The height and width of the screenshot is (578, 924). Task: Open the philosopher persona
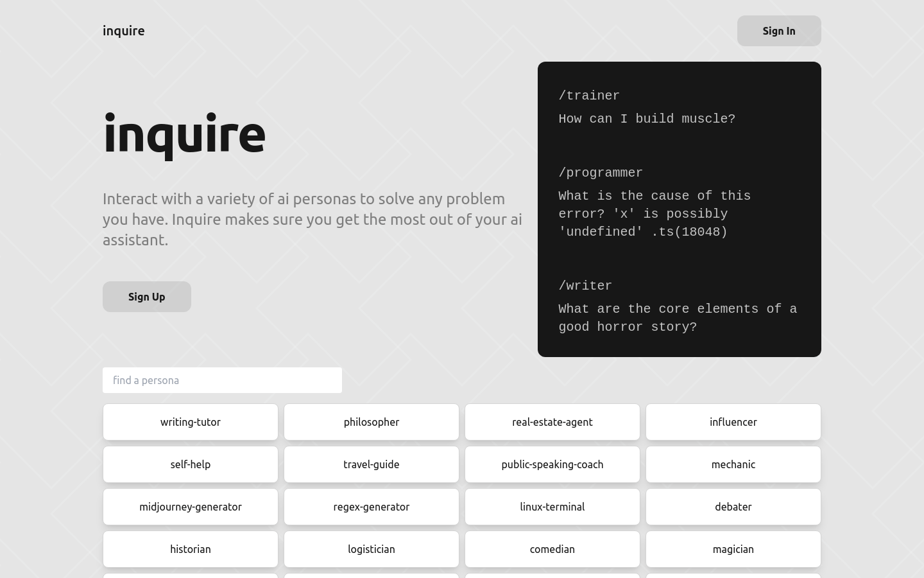(372, 422)
